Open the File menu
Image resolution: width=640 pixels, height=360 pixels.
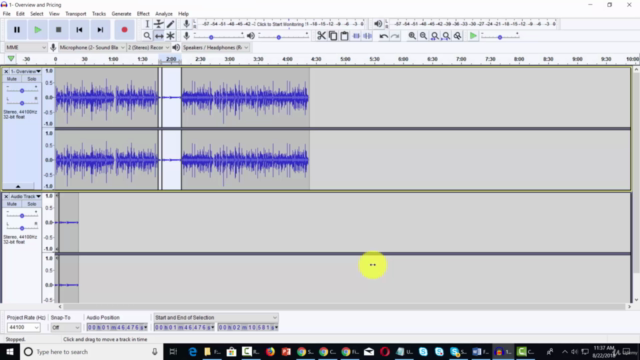click(7, 14)
